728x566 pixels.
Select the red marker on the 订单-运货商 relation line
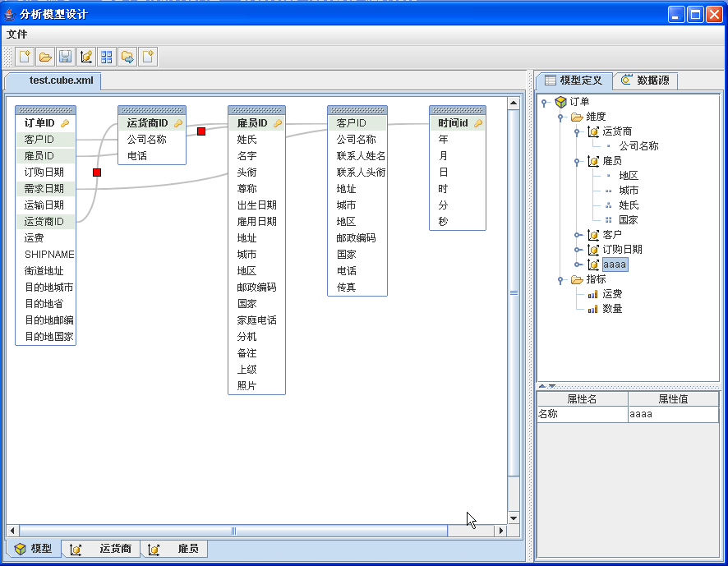97,173
